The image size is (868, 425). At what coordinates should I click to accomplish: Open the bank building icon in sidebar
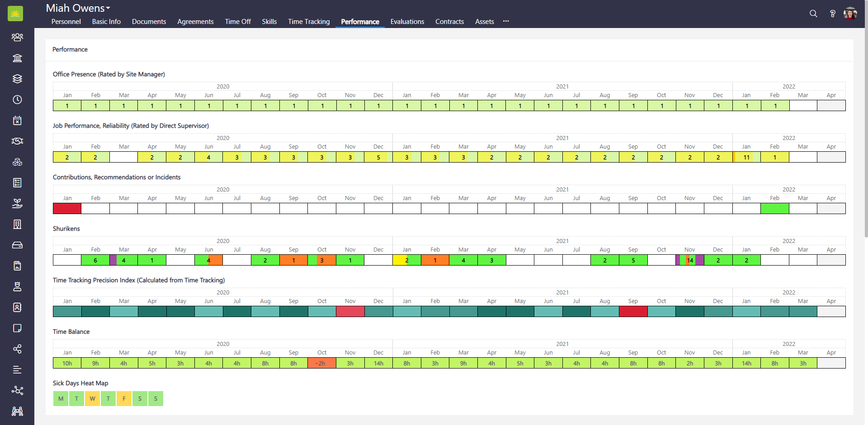click(17, 58)
